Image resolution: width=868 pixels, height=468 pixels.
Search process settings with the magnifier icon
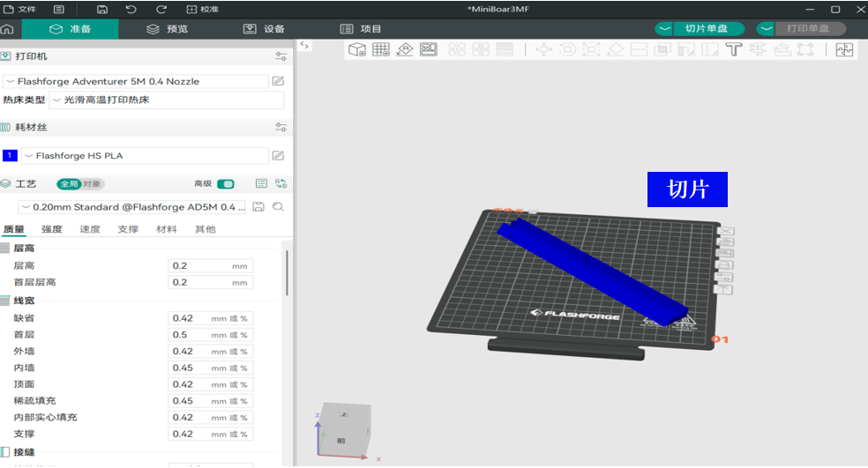[278, 207]
